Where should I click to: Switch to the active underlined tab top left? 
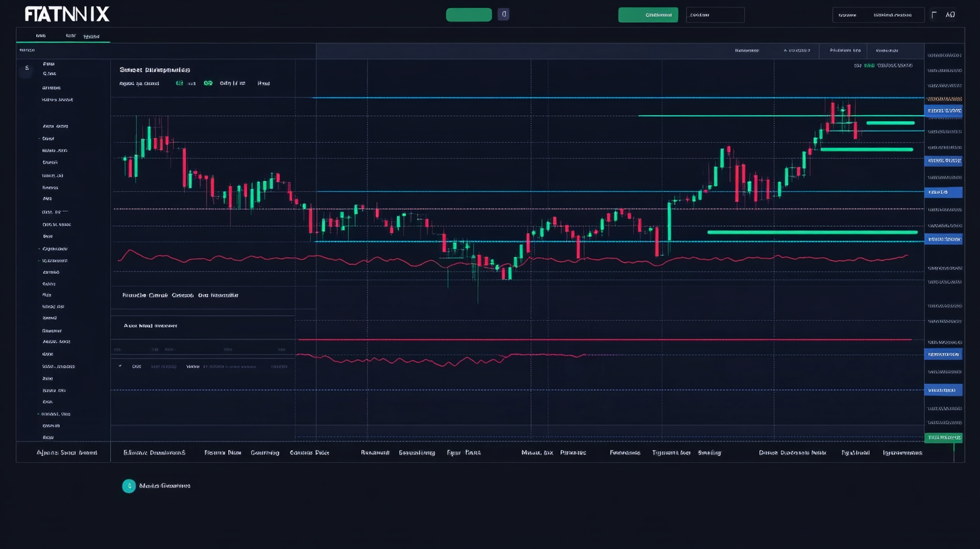[92, 36]
